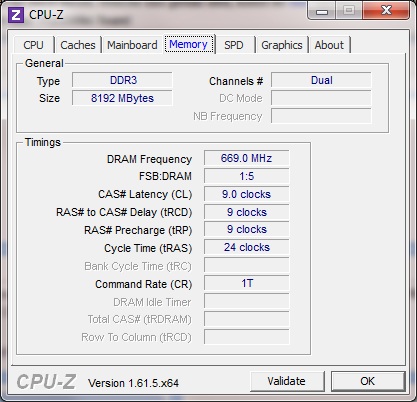Screen dimensions: 417x402
Task: Click the empty Total CAS# (tRDRAM) field
Action: click(247, 320)
